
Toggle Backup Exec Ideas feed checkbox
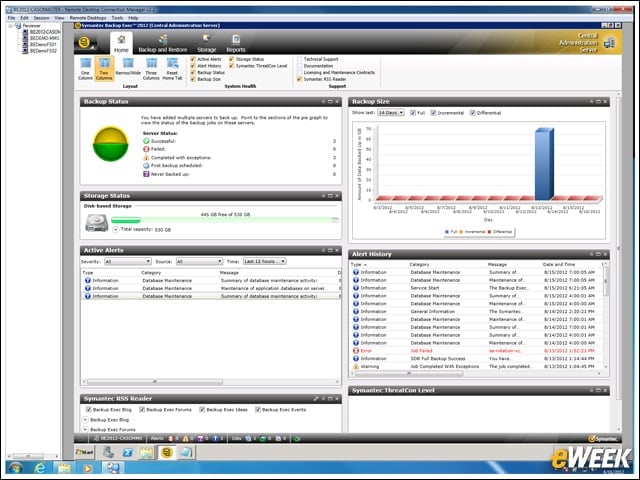202,409
